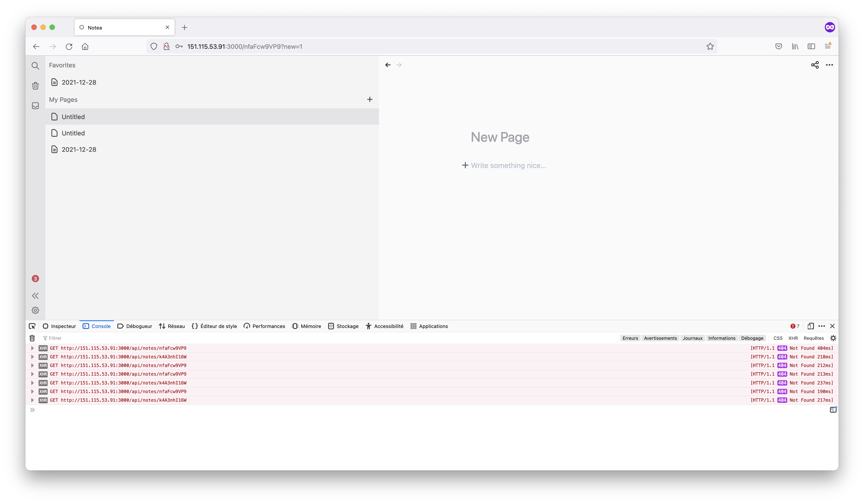Image resolution: width=864 pixels, height=504 pixels.
Task: Click the share icon for this note
Action: click(815, 65)
